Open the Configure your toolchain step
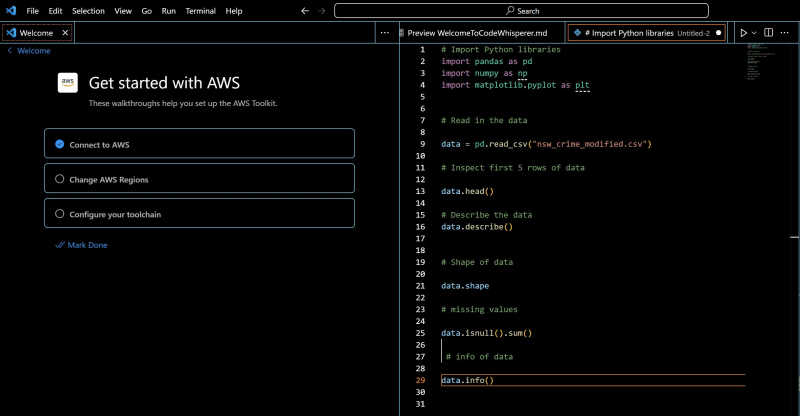Image resolution: width=800 pixels, height=416 pixels. pyautogui.click(x=199, y=213)
